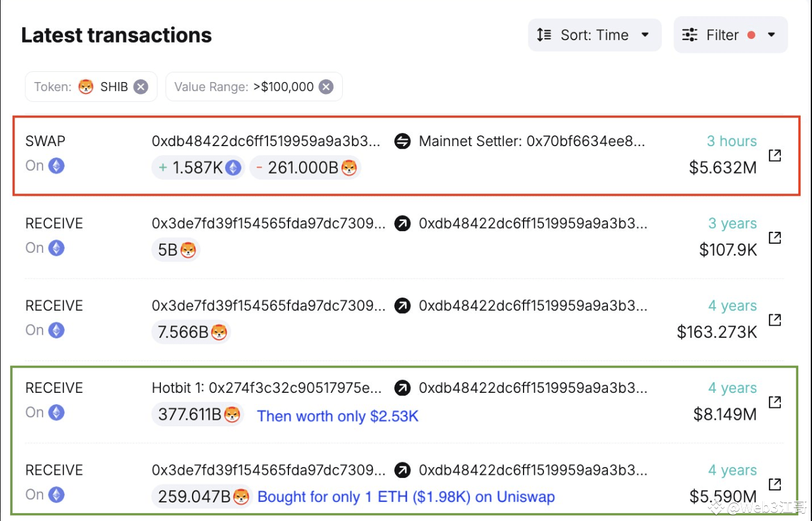Click the 'Then worth only $2.53K' annotation
The width and height of the screenshot is (812, 521).
tap(337, 416)
